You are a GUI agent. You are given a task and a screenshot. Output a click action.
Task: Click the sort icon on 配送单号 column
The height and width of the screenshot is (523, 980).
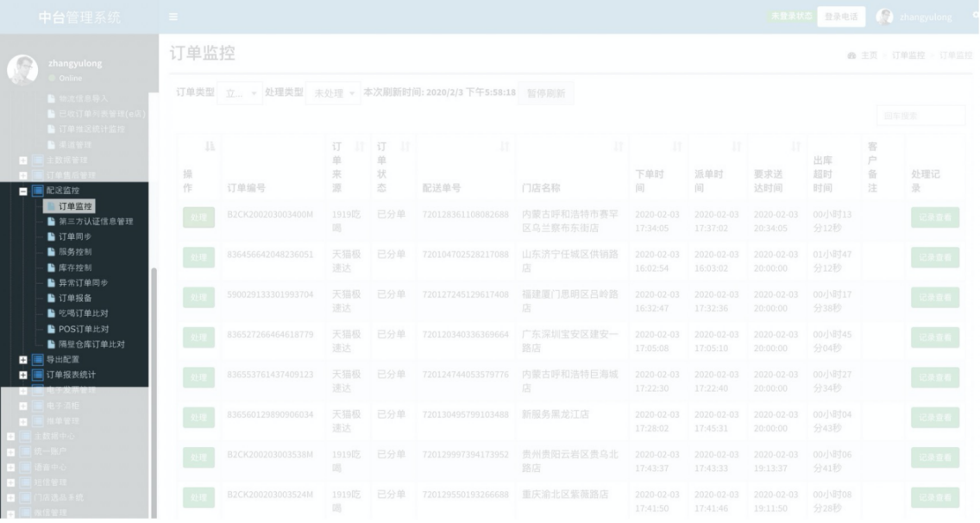505,147
